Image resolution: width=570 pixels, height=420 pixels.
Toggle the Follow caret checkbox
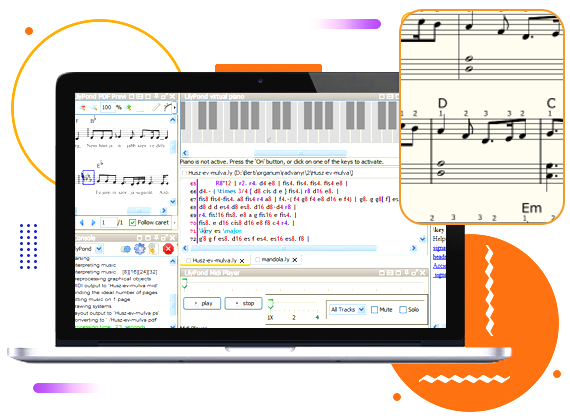(x=132, y=222)
